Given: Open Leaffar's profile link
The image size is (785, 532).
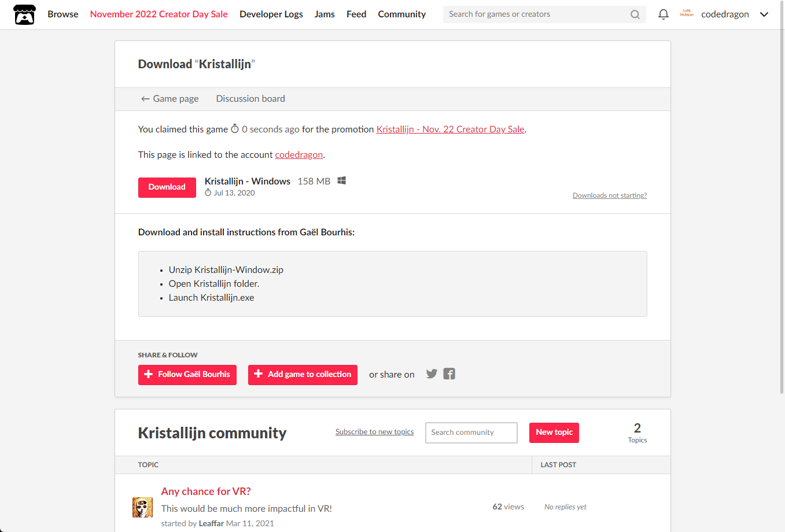Looking at the screenshot, I should (x=211, y=523).
